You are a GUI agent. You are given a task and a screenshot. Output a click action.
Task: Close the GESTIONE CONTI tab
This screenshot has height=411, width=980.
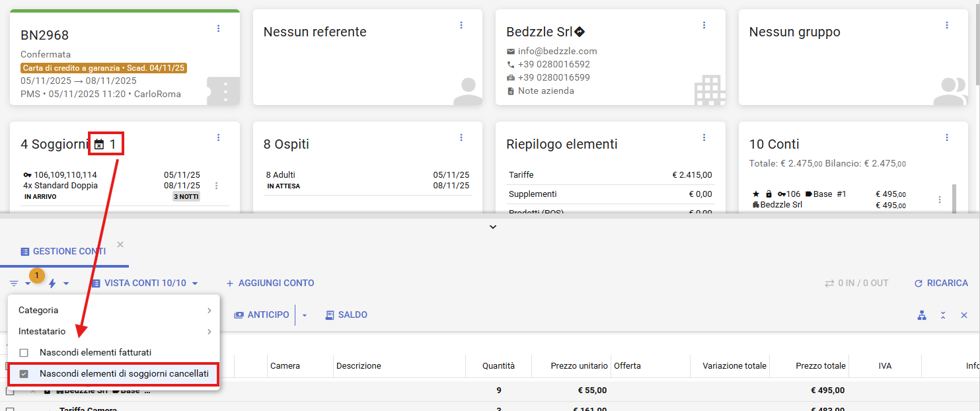pyautogui.click(x=120, y=244)
